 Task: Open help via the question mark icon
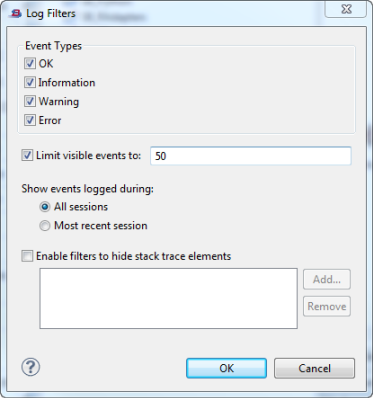(x=30, y=367)
